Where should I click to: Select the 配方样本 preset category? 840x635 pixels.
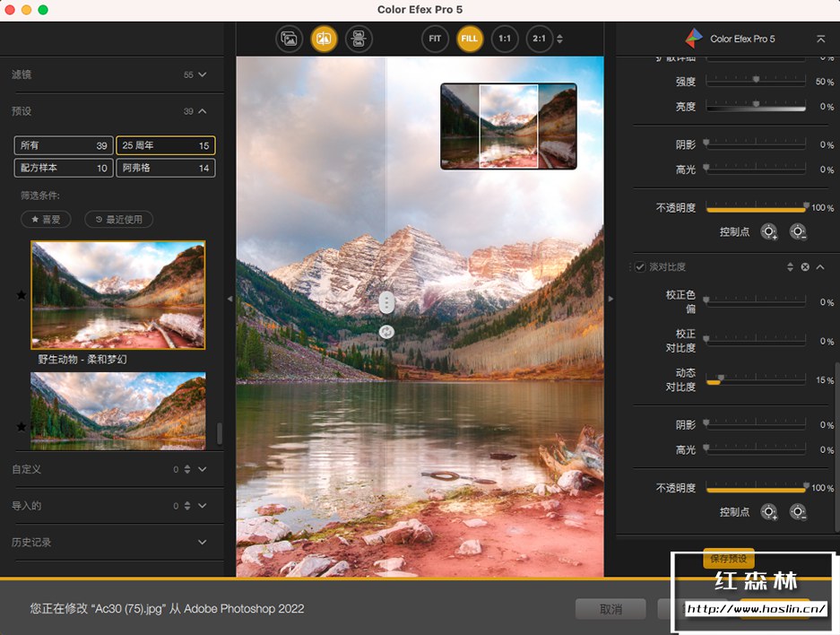click(x=64, y=168)
